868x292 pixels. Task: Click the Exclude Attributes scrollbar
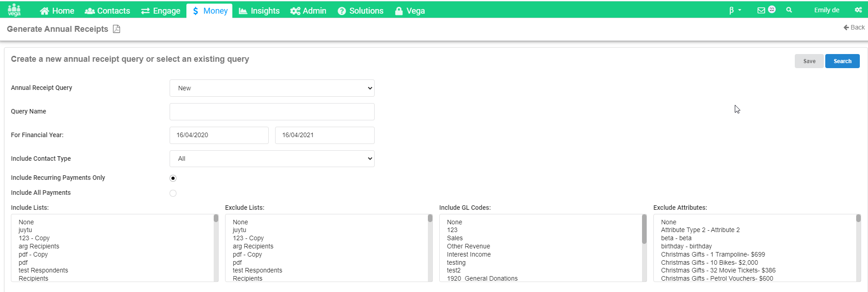[x=858, y=248]
